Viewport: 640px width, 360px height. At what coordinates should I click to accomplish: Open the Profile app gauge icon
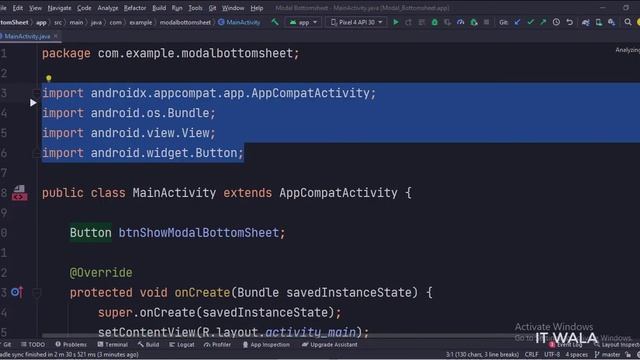coord(461,22)
